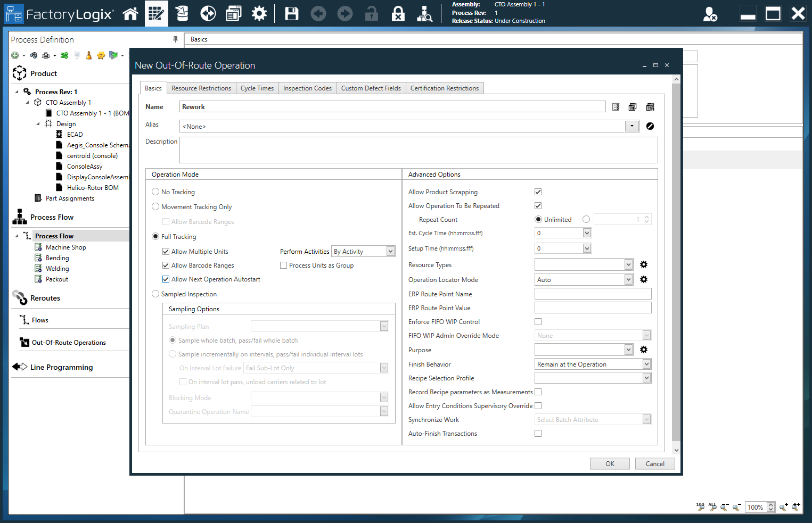812x523 pixels.
Task: Open the Certification Restrictions tab
Action: (x=445, y=88)
